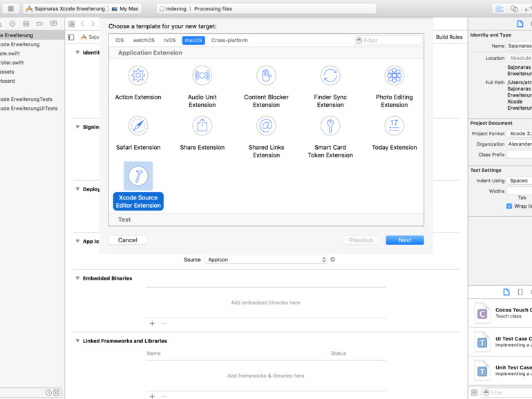Toggle the targets list sidebar icon

pos(71,37)
